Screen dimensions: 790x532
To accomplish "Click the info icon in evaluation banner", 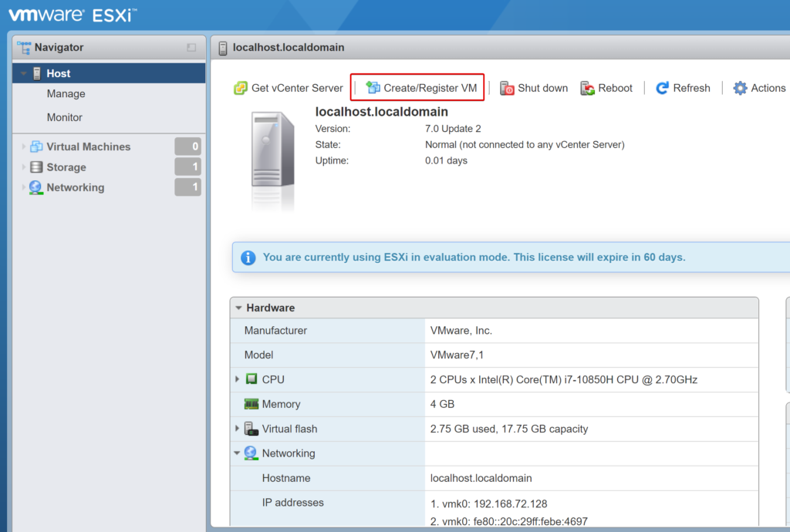I will 248,258.
